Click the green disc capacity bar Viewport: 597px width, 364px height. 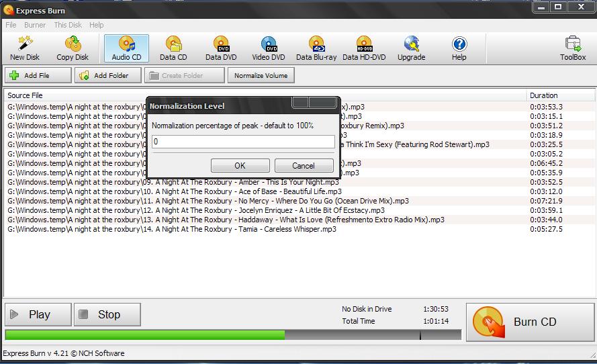144,334
